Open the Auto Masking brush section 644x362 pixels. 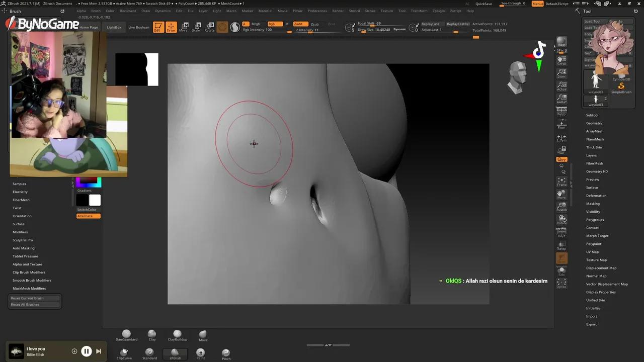(x=24, y=248)
